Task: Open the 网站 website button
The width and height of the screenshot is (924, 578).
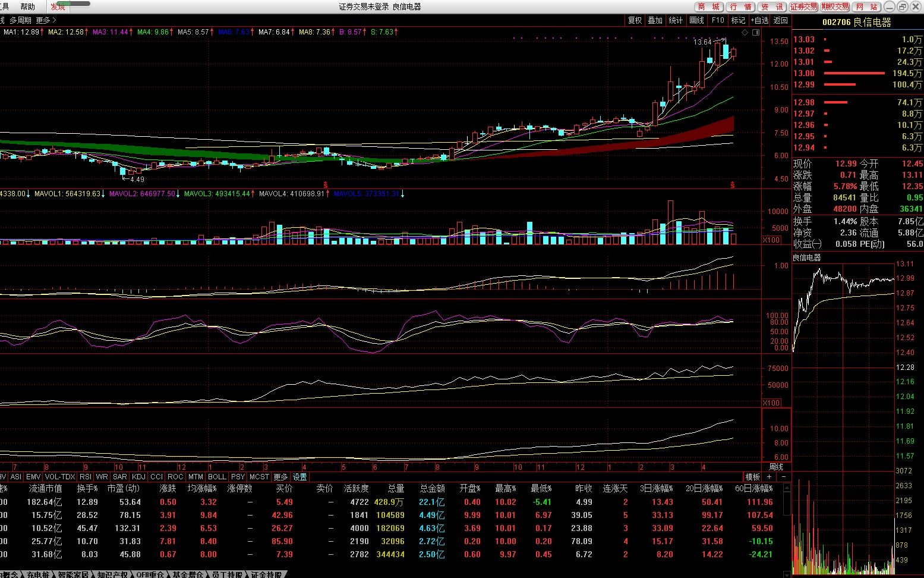Action: 866,7
